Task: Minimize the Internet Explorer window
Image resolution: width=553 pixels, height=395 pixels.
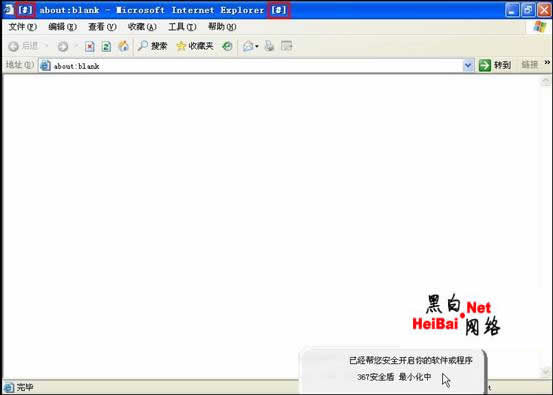Action: (512, 10)
